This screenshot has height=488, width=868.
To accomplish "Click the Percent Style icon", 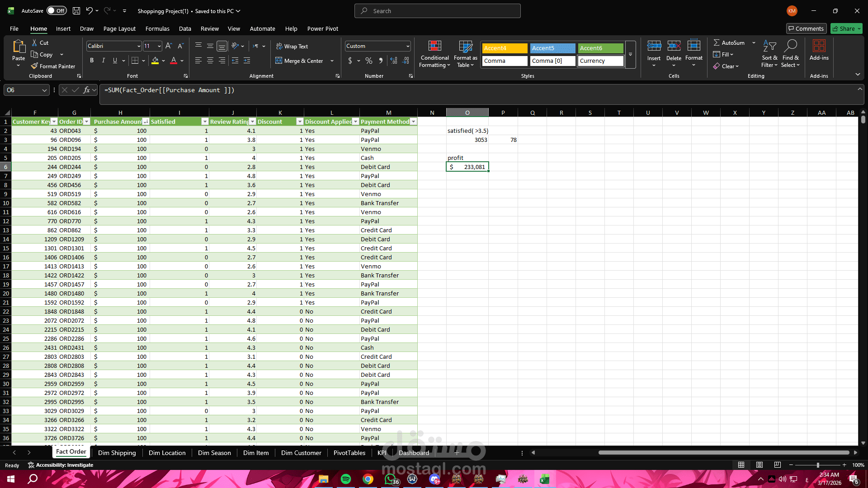I will [x=369, y=61].
